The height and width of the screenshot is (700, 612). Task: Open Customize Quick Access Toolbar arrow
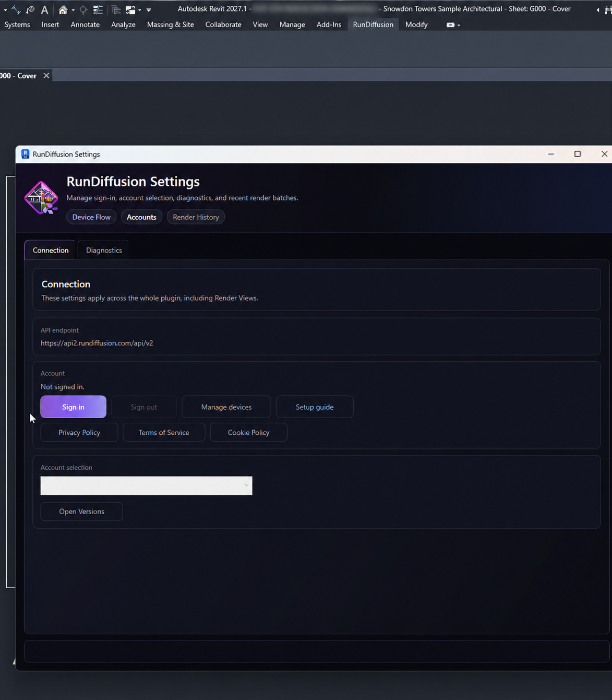point(149,9)
